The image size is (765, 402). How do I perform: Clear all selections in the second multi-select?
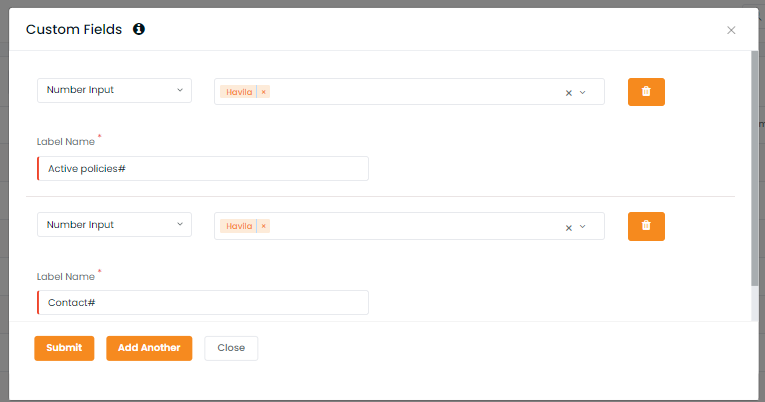click(x=568, y=227)
